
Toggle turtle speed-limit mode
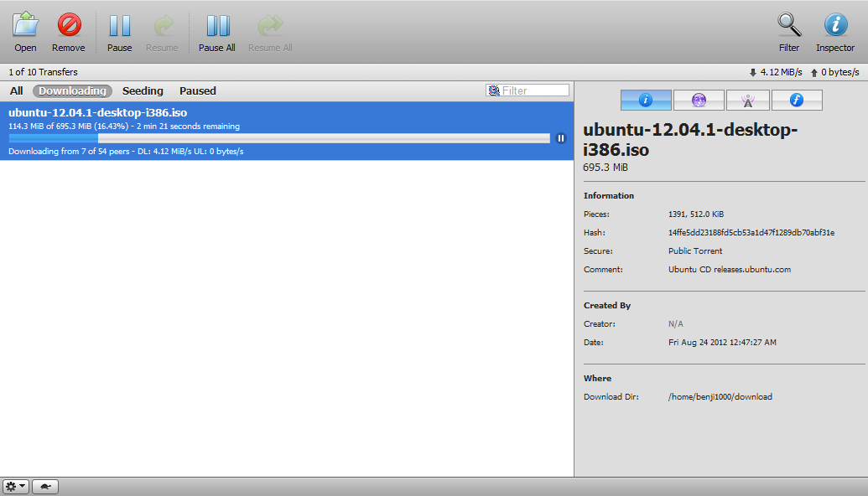[45, 487]
